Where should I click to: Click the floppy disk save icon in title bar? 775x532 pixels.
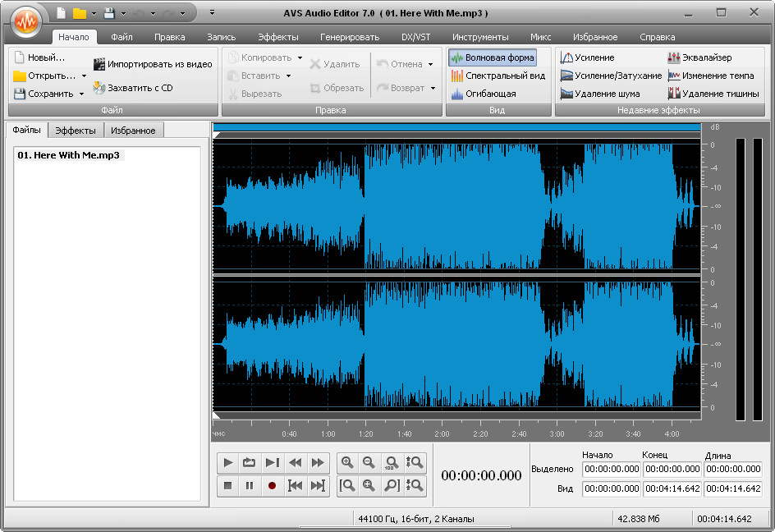click(x=108, y=13)
